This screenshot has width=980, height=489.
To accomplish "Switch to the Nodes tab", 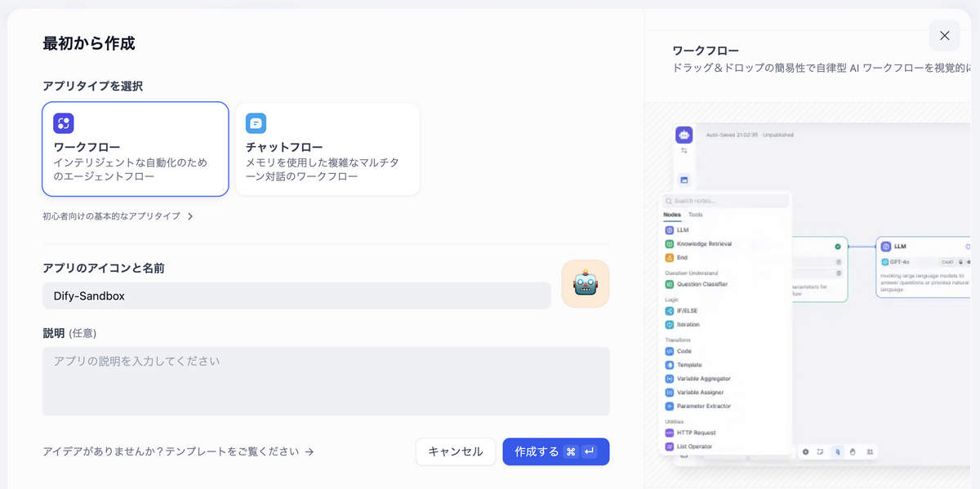I will coord(672,214).
